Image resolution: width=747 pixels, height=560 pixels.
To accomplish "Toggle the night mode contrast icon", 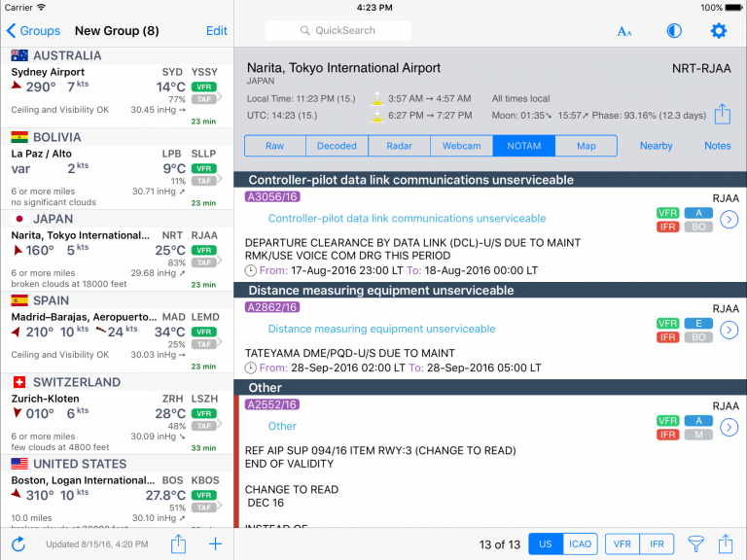I will click(674, 31).
